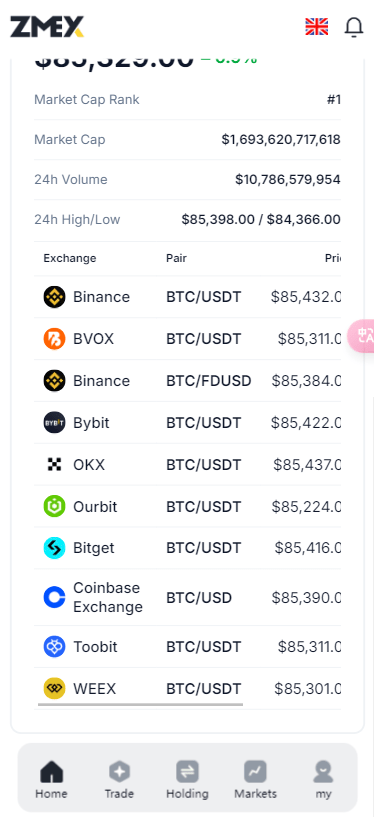Image resolution: width=374 pixels, height=819 pixels.
Task: Open the OKX exchange icon
Action: point(54,464)
